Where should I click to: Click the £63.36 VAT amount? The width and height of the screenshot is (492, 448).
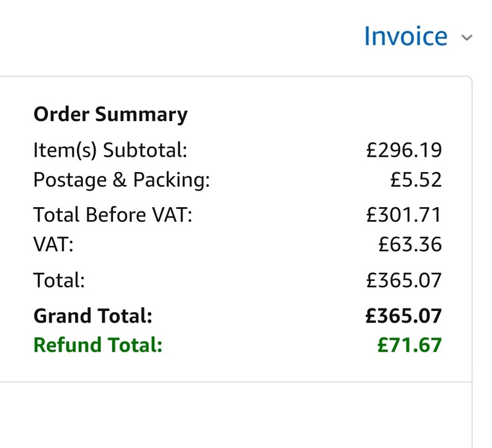tap(410, 245)
